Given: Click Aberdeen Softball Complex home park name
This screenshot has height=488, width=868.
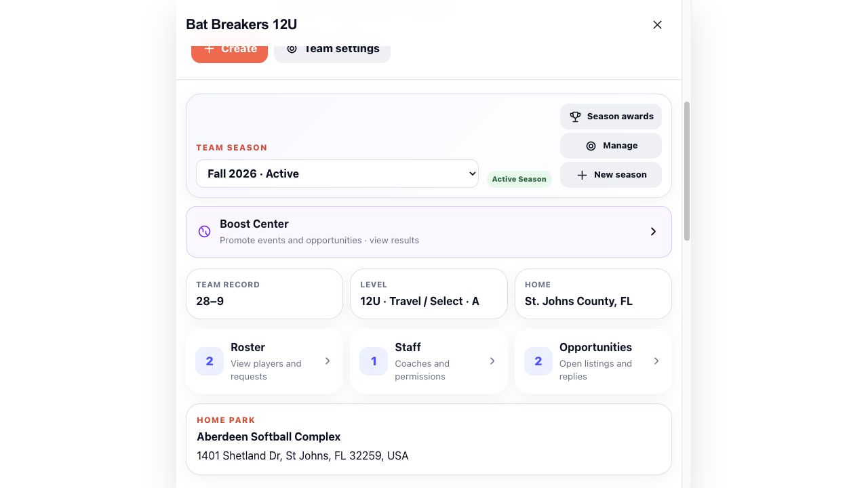Looking at the screenshot, I should pyautogui.click(x=269, y=436).
